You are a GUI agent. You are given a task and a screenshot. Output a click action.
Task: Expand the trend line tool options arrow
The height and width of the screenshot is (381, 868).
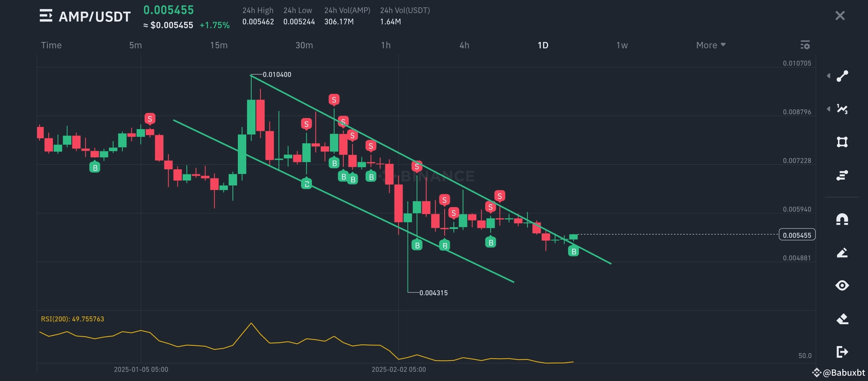[x=828, y=76]
